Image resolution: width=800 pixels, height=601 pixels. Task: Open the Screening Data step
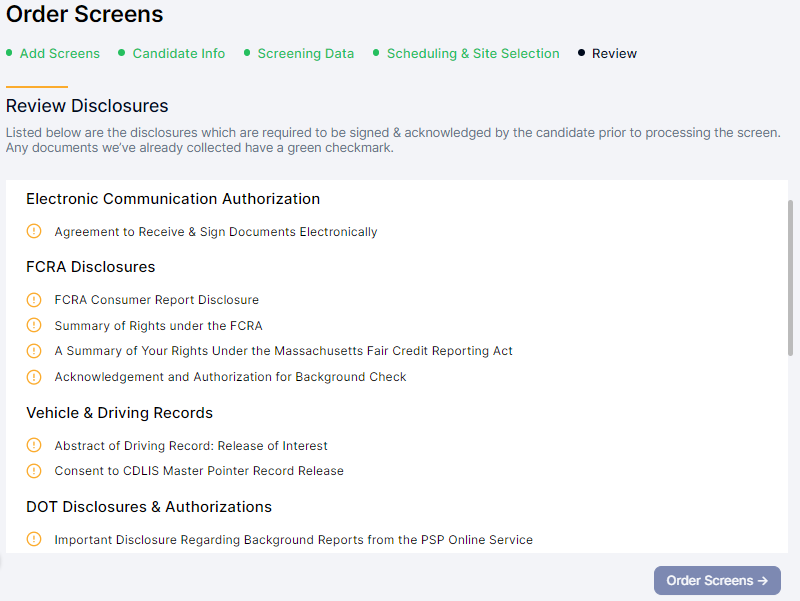[305, 54]
